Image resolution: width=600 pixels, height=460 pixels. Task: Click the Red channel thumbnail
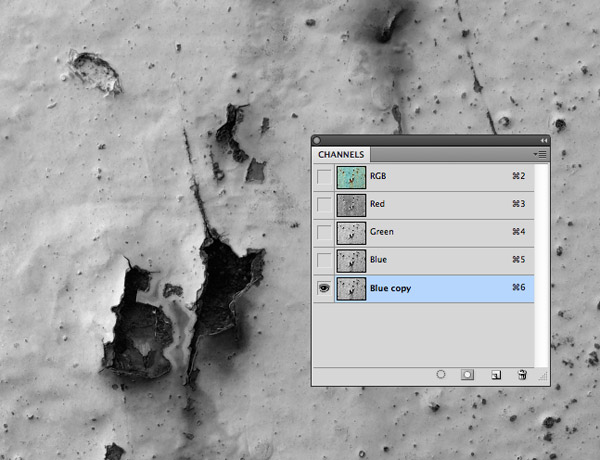pyautogui.click(x=350, y=205)
